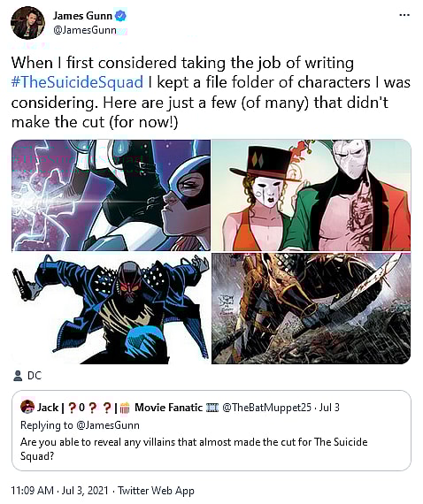The height and width of the screenshot is (504, 423).
Task: Click the Twitter Web App source link
Action: [156, 491]
